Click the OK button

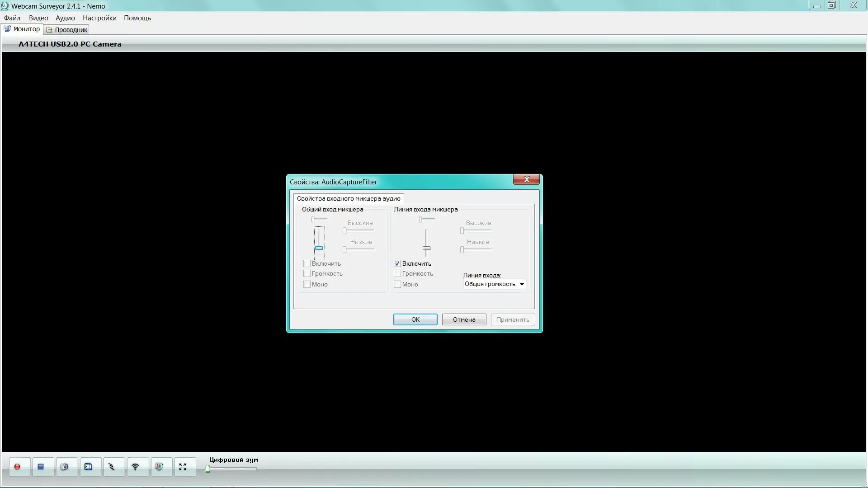tap(415, 319)
